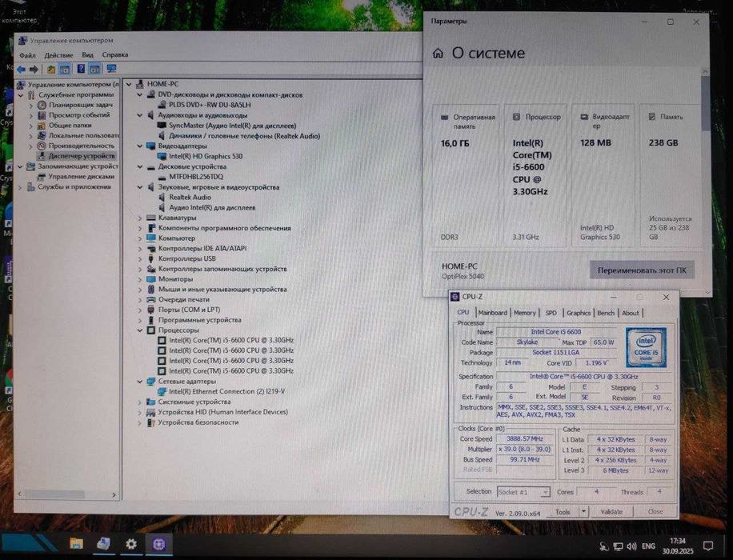
Task: Click the Порты (COM и LPT) icon
Action: tap(151, 310)
